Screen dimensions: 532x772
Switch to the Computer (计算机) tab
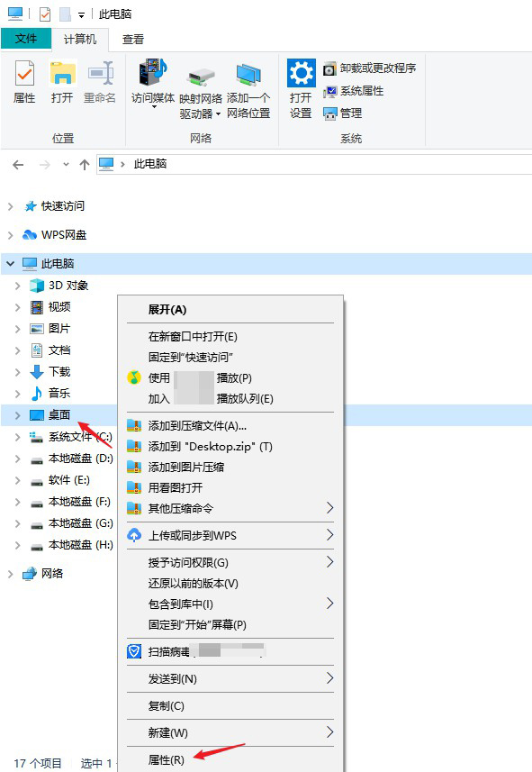[x=80, y=40]
